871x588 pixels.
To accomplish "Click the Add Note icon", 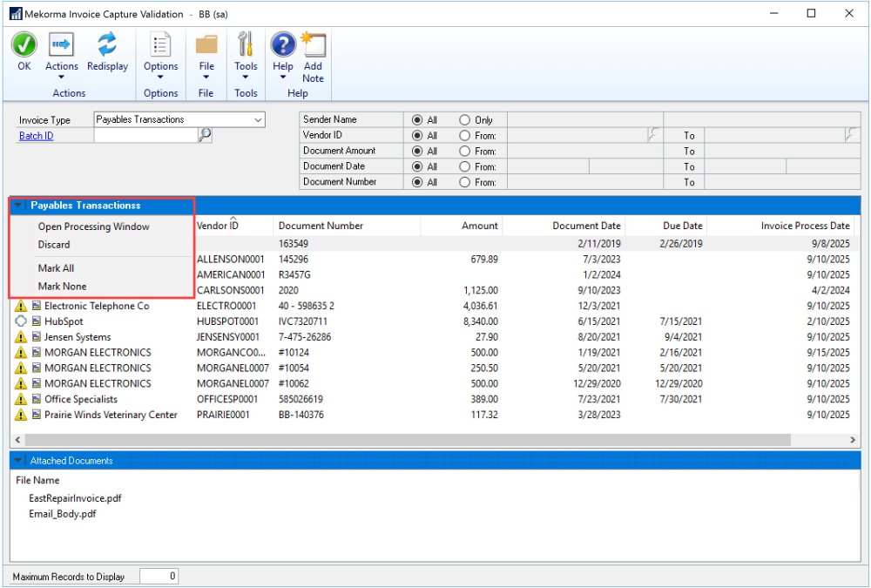I will coord(313,44).
